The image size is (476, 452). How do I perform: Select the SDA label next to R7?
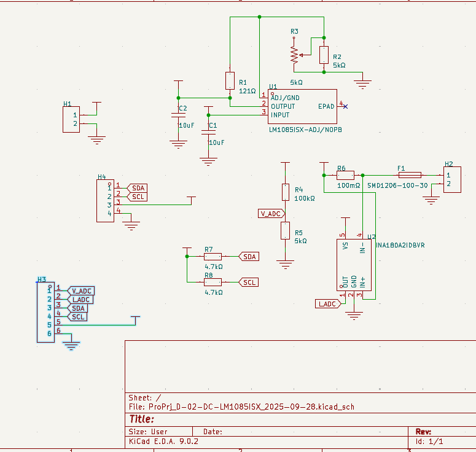point(249,257)
